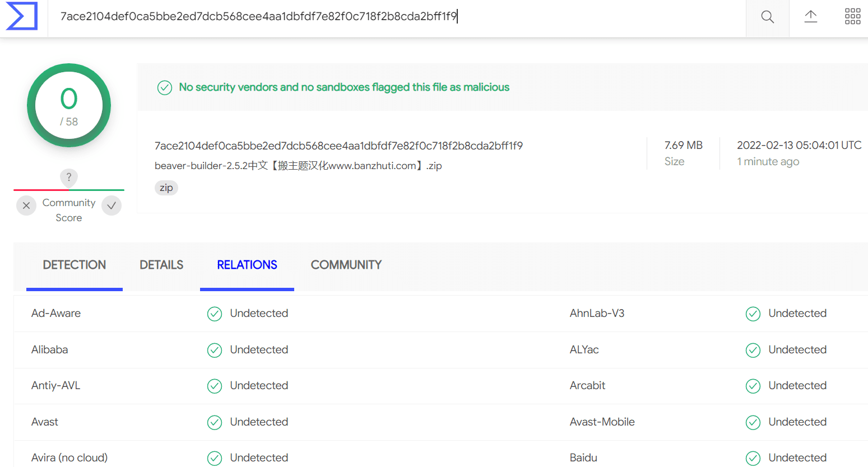Select the RELATIONS tab

(x=247, y=265)
